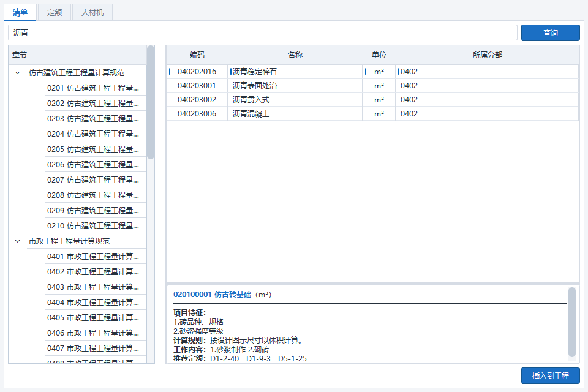Select chapter 0205 仿古建筑工程 in tree
Viewport: 588px width, 392px height.
click(93, 149)
